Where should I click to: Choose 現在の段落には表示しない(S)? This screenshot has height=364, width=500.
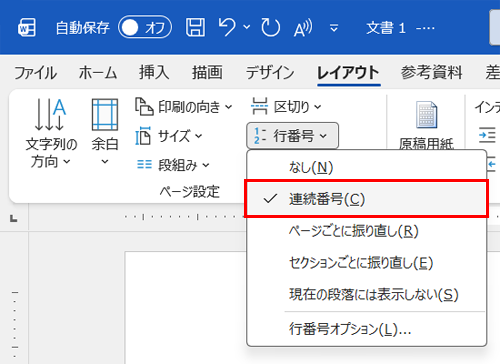pyautogui.click(x=367, y=294)
